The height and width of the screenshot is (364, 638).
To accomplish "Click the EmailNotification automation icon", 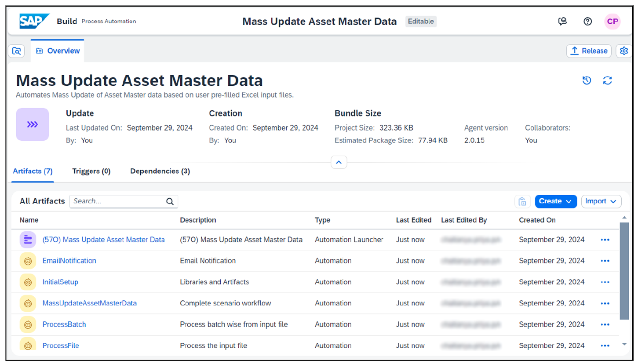I will click(x=28, y=261).
